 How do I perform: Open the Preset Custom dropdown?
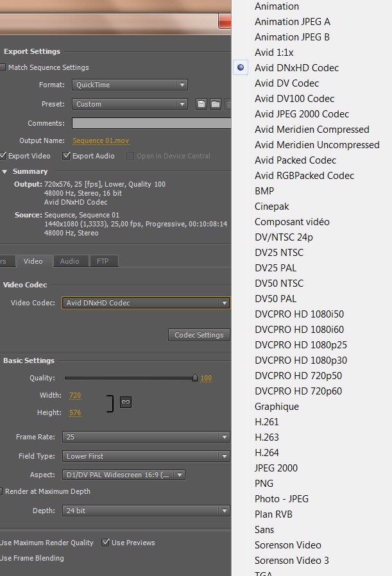coord(130,104)
